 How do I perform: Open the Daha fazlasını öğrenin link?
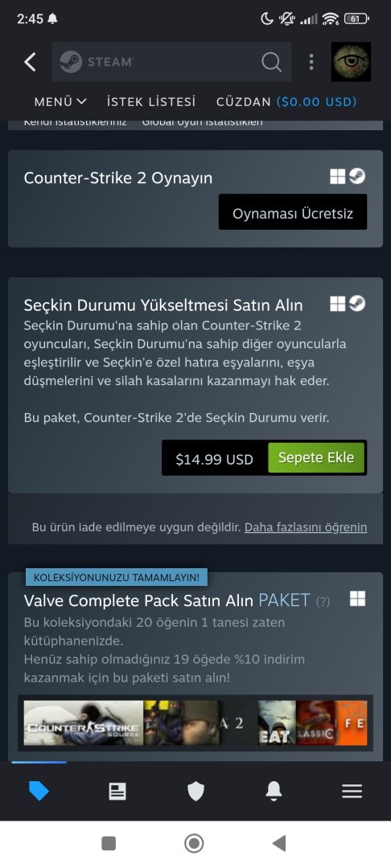[306, 527]
